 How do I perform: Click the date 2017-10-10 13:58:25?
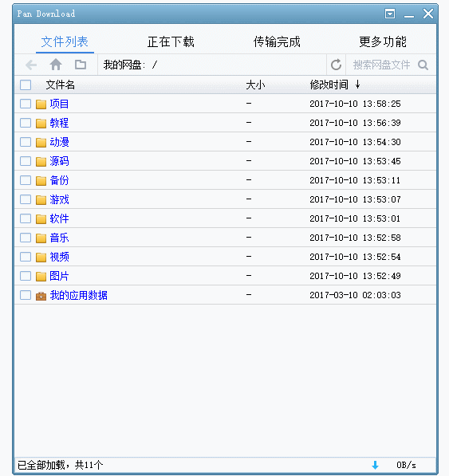click(355, 104)
